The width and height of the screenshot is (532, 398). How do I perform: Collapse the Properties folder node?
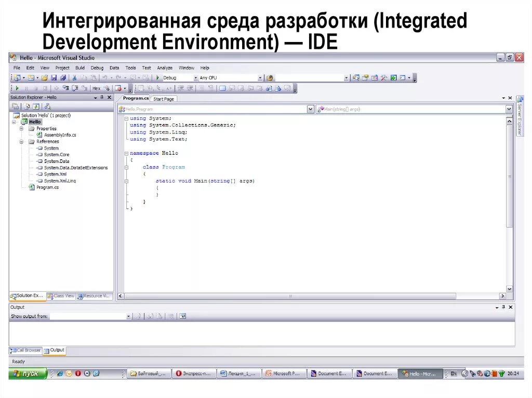coord(21,129)
